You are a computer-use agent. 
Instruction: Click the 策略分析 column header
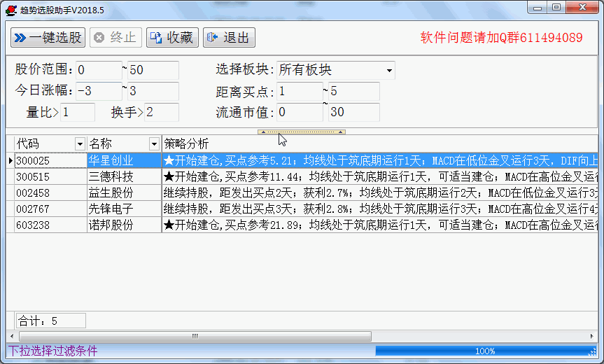380,144
